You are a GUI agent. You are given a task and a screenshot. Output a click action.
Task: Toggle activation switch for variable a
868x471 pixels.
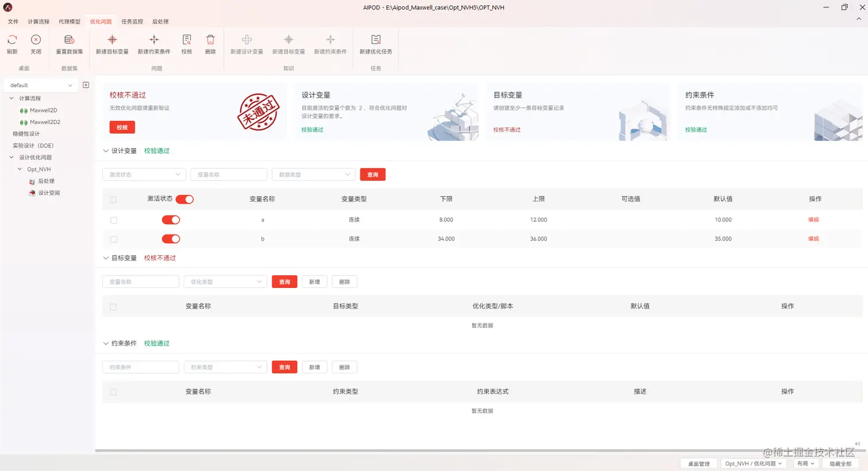tap(171, 220)
